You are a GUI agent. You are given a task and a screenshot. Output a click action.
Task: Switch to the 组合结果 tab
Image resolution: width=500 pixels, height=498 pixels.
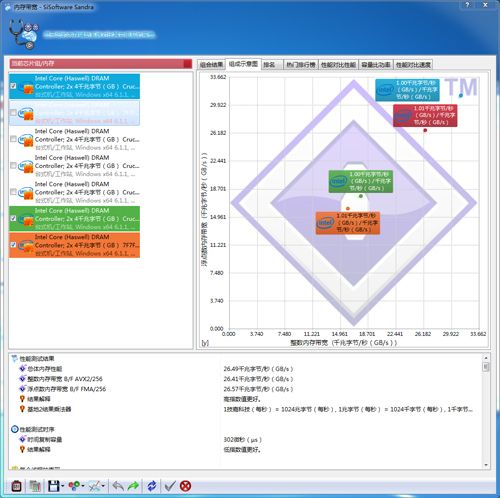tap(211, 65)
